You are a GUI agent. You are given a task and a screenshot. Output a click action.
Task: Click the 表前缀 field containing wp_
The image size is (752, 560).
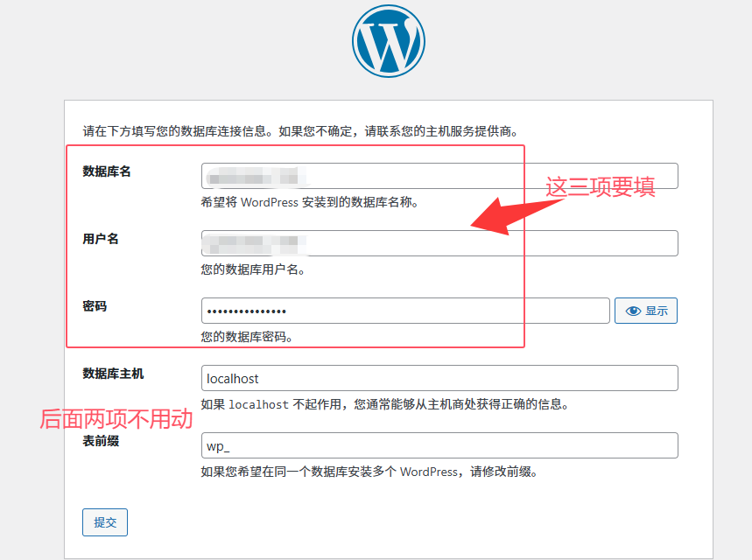pyautogui.click(x=439, y=445)
